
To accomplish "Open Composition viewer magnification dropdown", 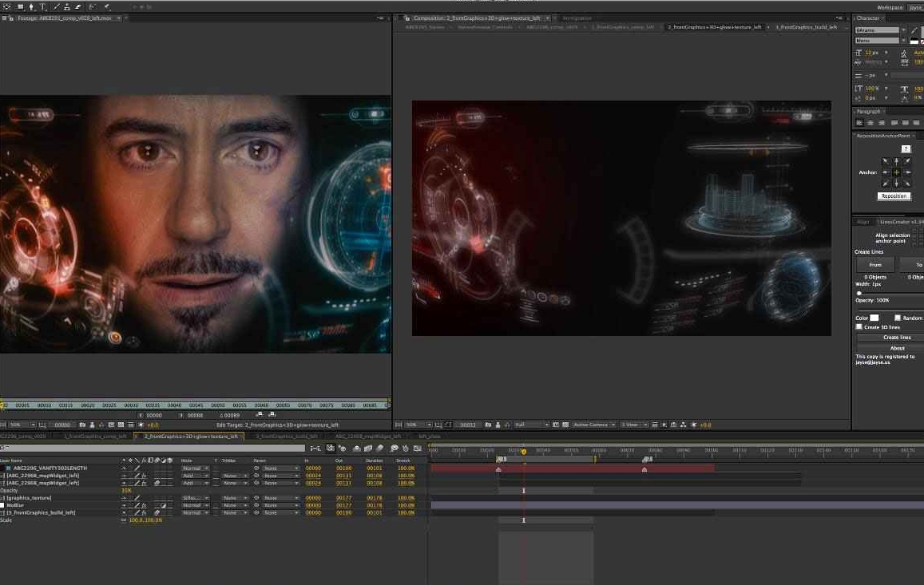I will point(418,425).
